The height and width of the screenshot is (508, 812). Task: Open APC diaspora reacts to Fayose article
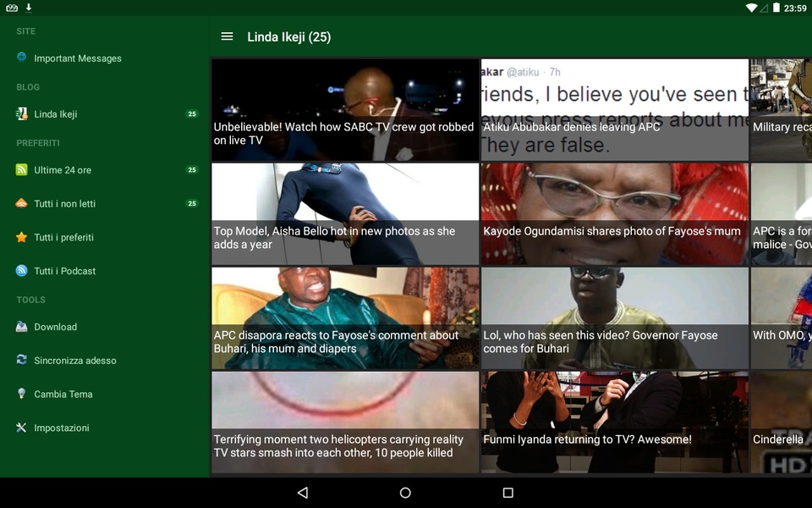(x=345, y=317)
